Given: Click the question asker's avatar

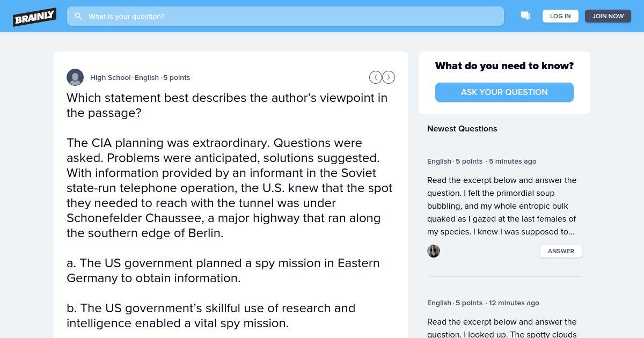Looking at the screenshot, I should tap(75, 77).
